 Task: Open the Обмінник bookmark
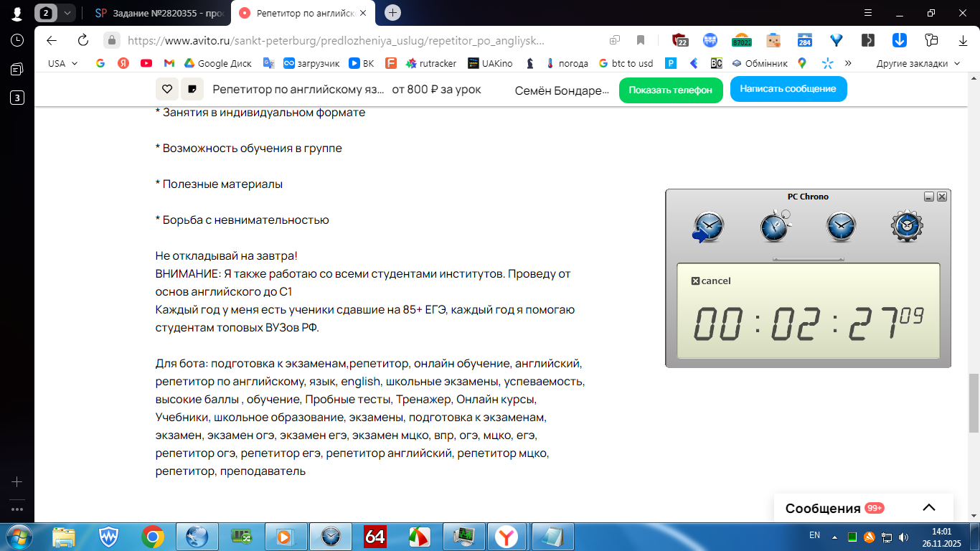pyautogui.click(x=760, y=63)
